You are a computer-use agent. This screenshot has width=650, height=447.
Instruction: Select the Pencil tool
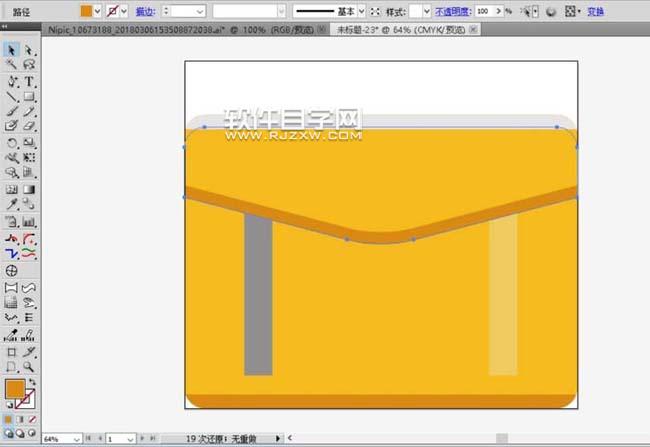[x=29, y=111]
